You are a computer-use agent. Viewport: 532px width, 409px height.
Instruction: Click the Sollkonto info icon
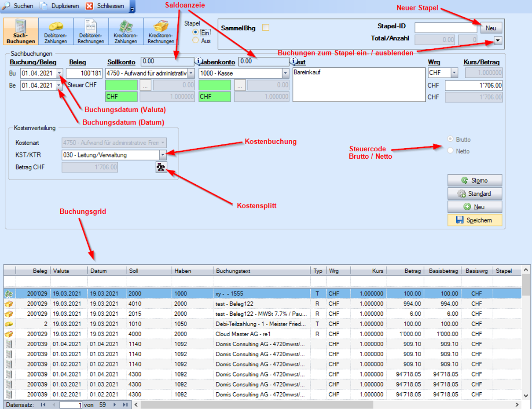pyautogui.click(x=198, y=62)
